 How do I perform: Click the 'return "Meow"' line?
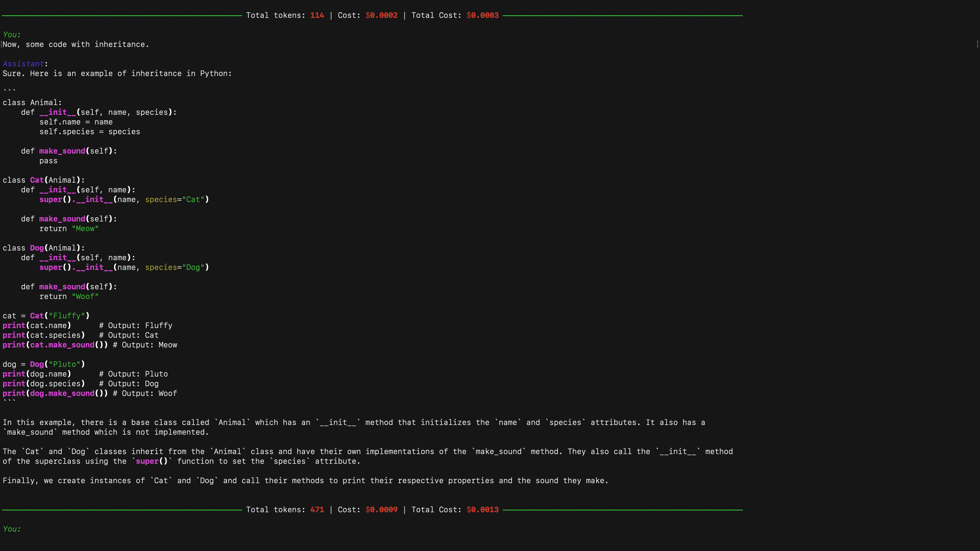69,229
